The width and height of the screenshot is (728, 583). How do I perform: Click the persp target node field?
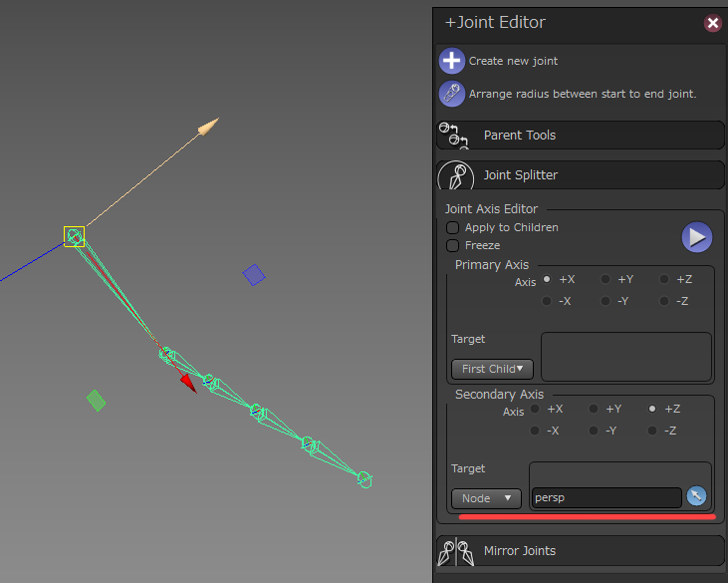pos(607,498)
